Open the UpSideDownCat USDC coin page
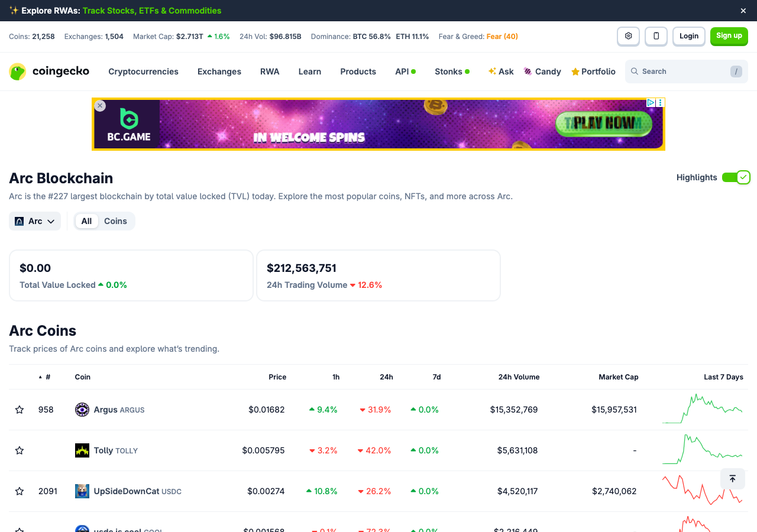The height and width of the screenshot is (532, 757). point(137,491)
